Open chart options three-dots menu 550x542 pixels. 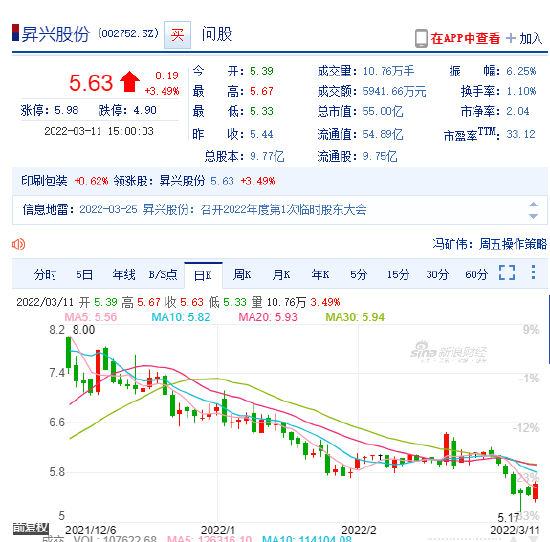coord(533,272)
